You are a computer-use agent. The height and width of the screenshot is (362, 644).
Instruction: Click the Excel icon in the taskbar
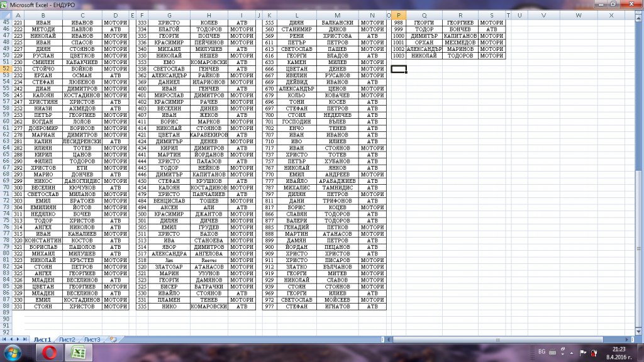pyautogui.click(x=78, y=353)
